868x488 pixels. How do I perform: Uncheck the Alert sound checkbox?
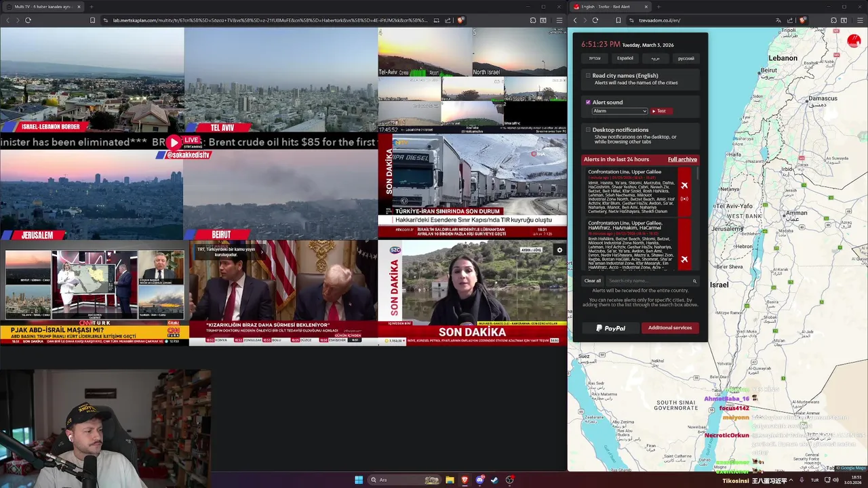tap(588, 102)
